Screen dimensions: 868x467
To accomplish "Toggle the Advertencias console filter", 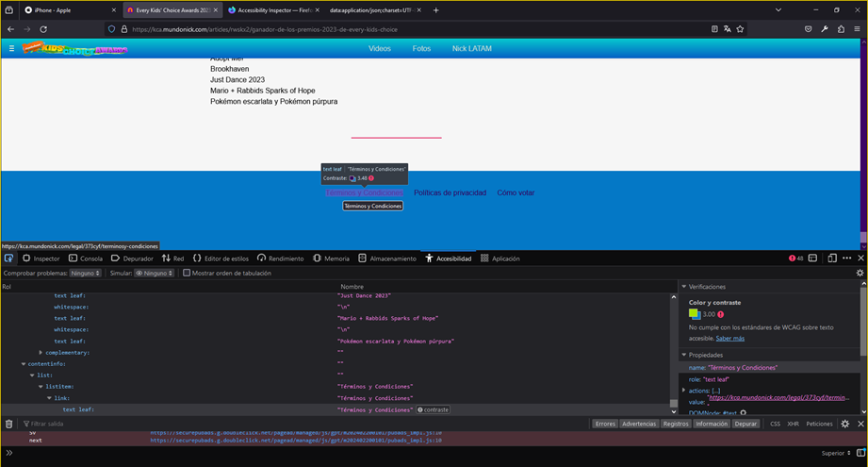I will click(x=639, y=425).
